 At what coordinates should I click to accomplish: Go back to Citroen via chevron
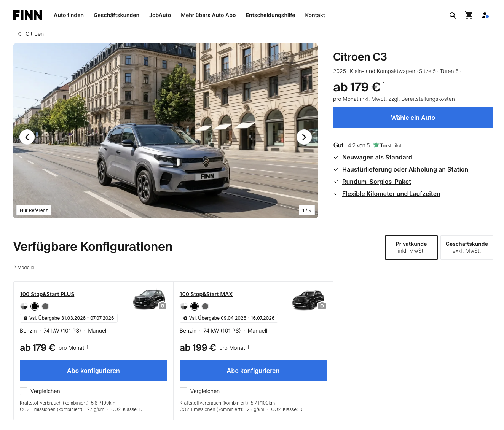19,34
